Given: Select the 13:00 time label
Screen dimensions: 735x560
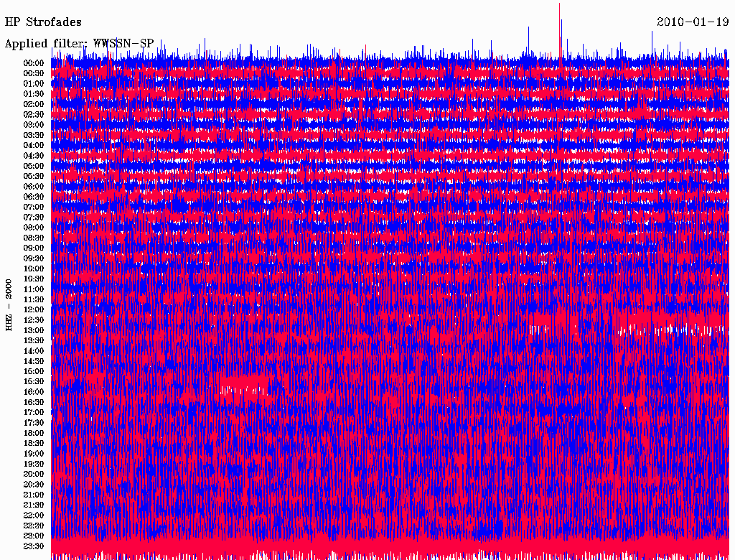Looking at the screenshot, I should (x=34, y=331).
